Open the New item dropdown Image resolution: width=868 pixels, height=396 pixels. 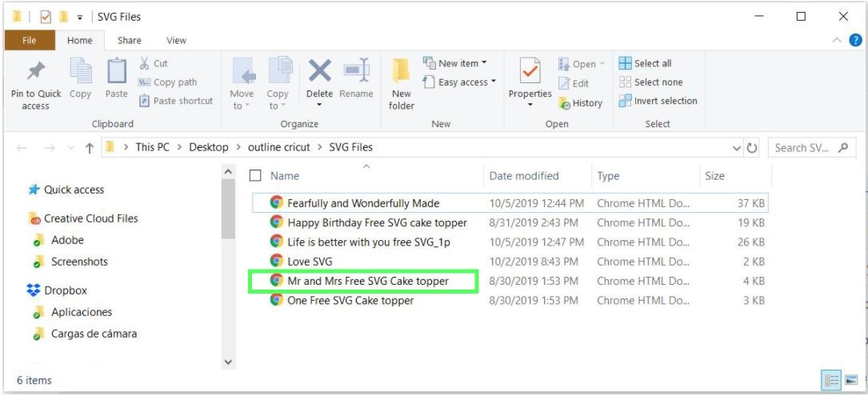(x=455, y=63)
